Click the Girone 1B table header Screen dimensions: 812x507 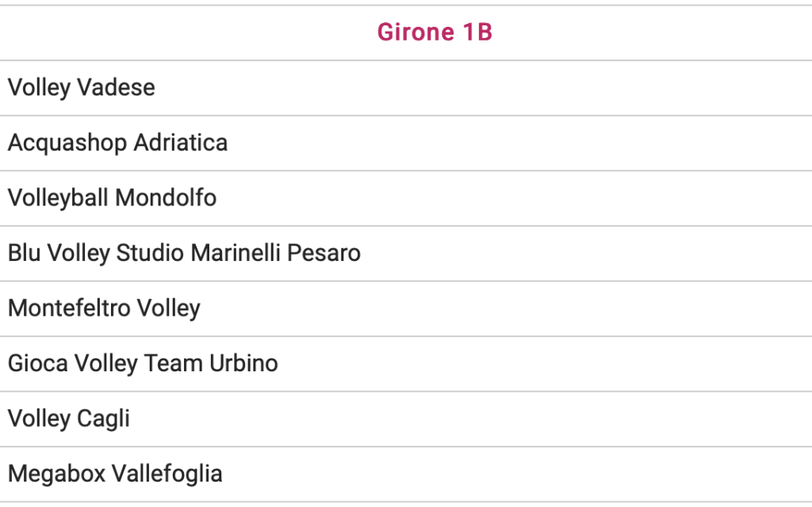(435, 33)
